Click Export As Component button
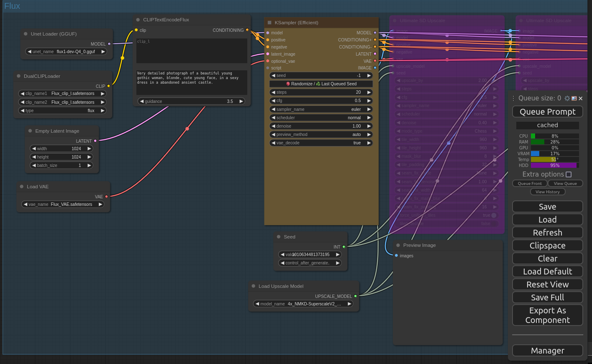 pyautogui.click(x=547, y=315)
